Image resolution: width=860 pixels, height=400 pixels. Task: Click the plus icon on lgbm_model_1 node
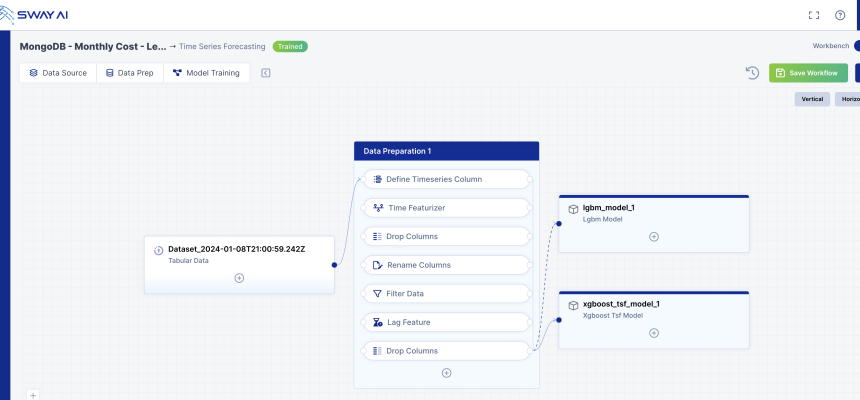click(x=654, y=237)
